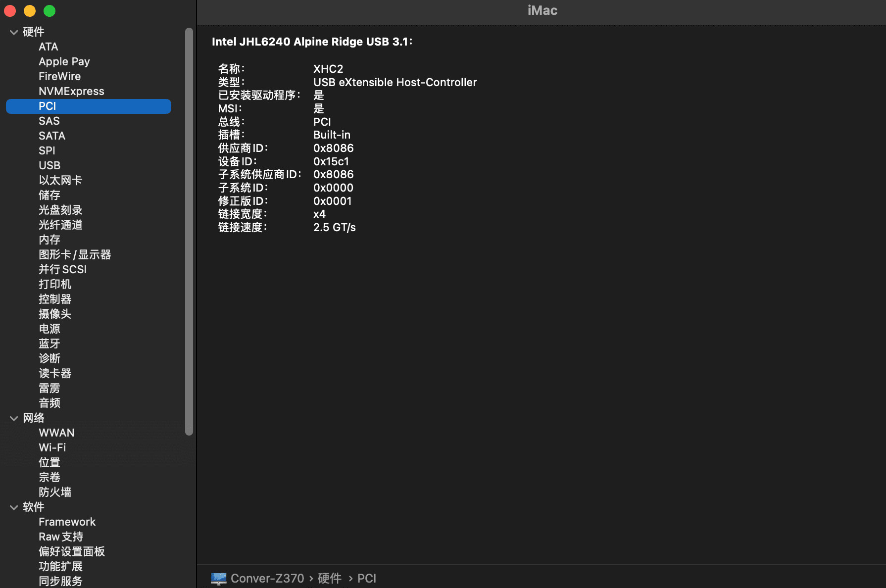Image resolution: width=886 pixels, height=588 pixels.
Task: Click the iMac window title
Action: tap(542, 10)
